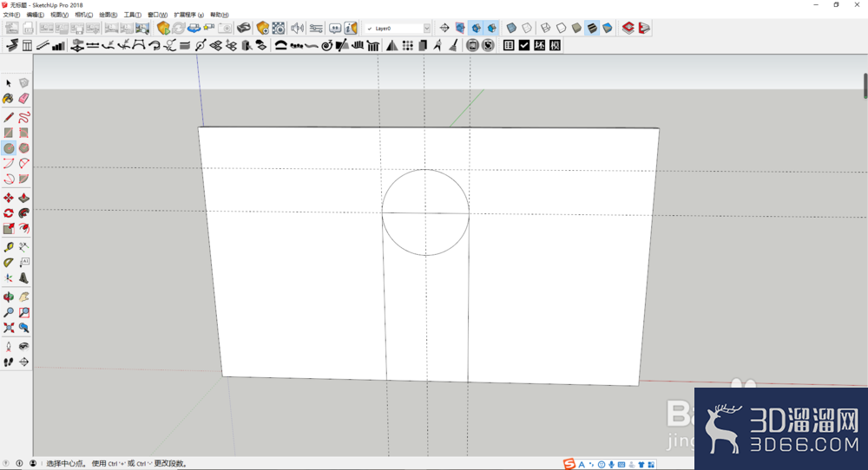Pick the Rectangle drawing tool
This screenshot has height=470, width=868.
[9, 133]
